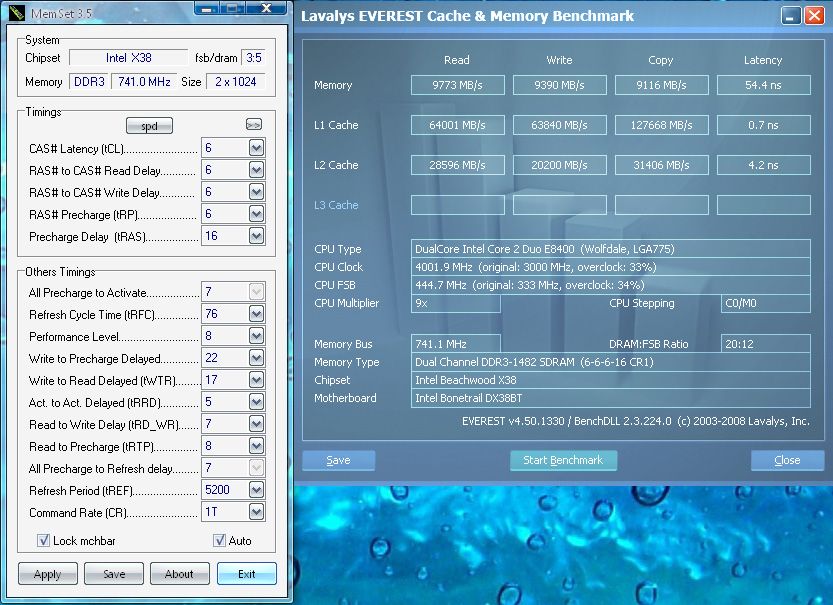Open Write to Read Delayed (tWTR) dropdown
This screenshot has width=833, height=605.
[x=257, y=380]
